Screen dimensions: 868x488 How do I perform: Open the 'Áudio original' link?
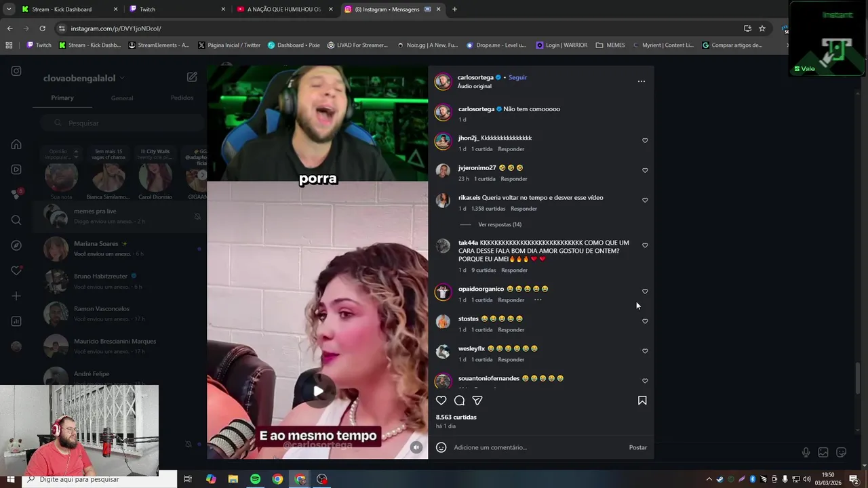(x=475, y=87)
